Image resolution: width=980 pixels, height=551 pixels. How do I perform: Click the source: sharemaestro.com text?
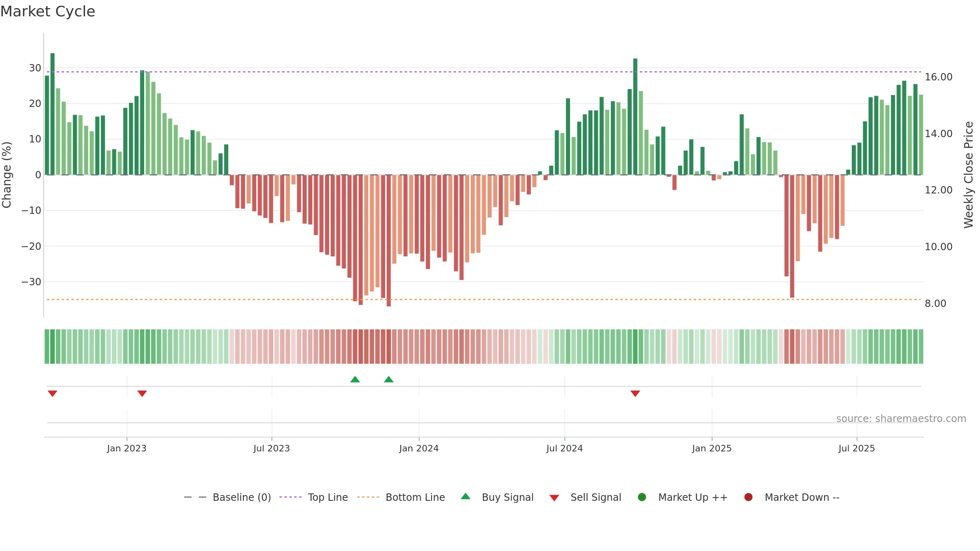pyautogui.click(x=901, y=419)
